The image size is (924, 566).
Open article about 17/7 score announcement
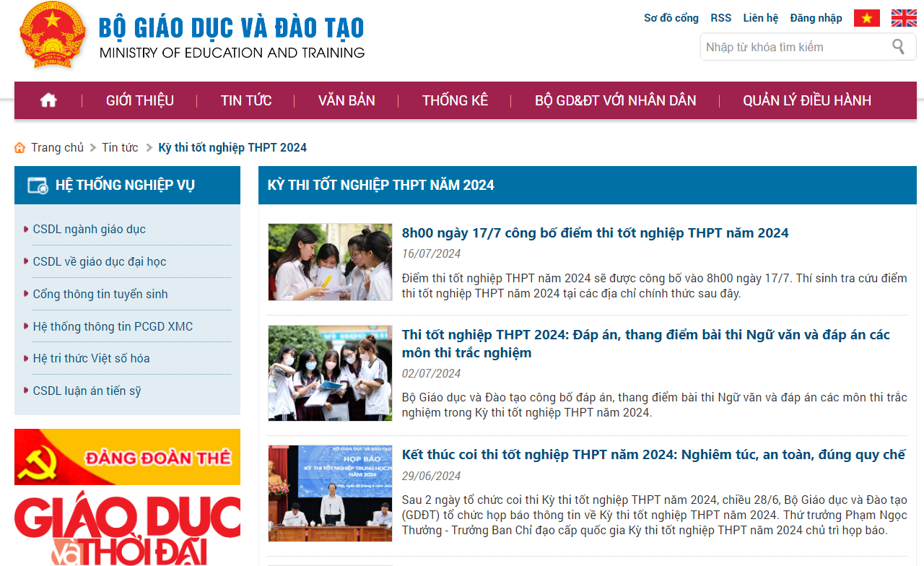[x=596, y=232]
